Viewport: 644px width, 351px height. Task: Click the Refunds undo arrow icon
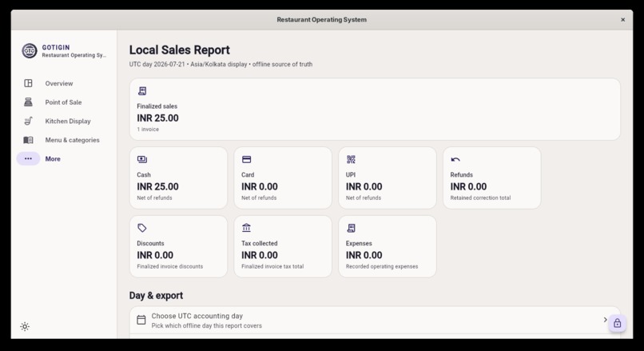click(x=455, y=159)
